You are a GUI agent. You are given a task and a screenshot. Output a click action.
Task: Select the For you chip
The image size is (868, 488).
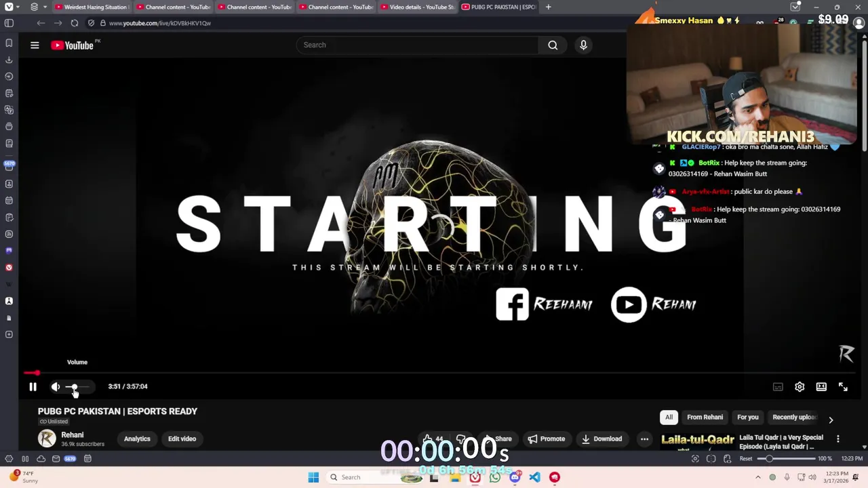point(747,417)
